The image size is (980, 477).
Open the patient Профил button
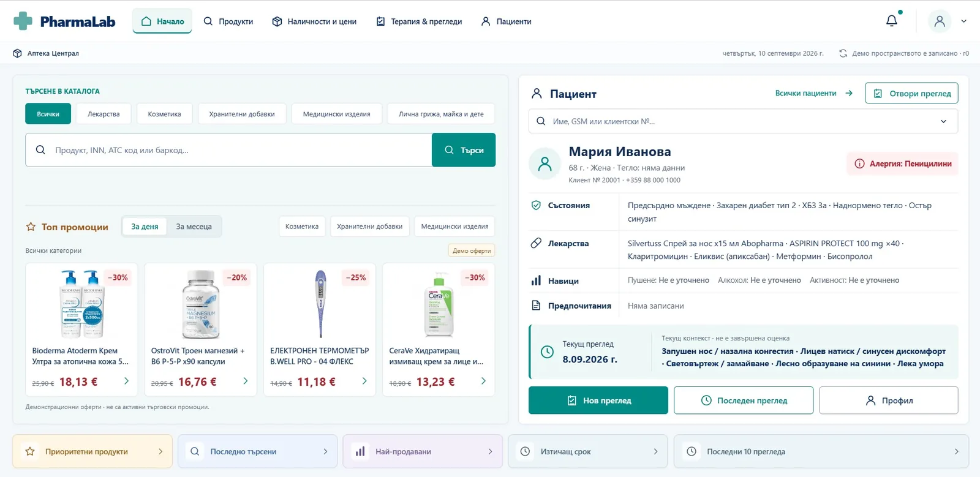(889, 400)
